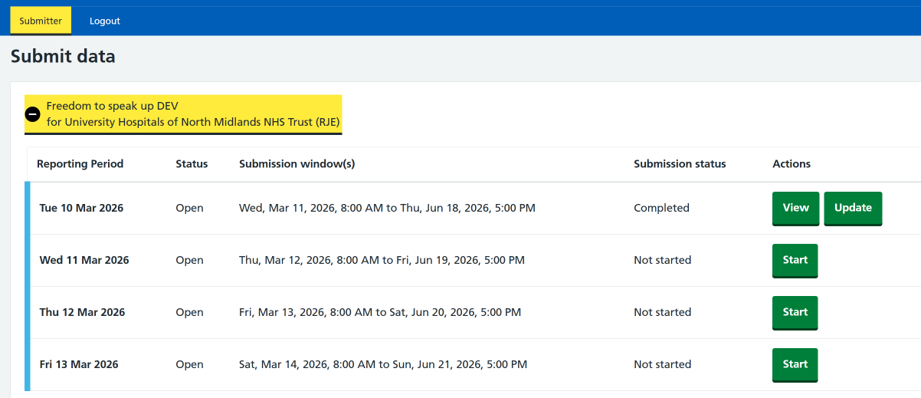Click Open status in the Wed 11 Mar row
This screenshot has height=398, width=921.
point(190,260)
